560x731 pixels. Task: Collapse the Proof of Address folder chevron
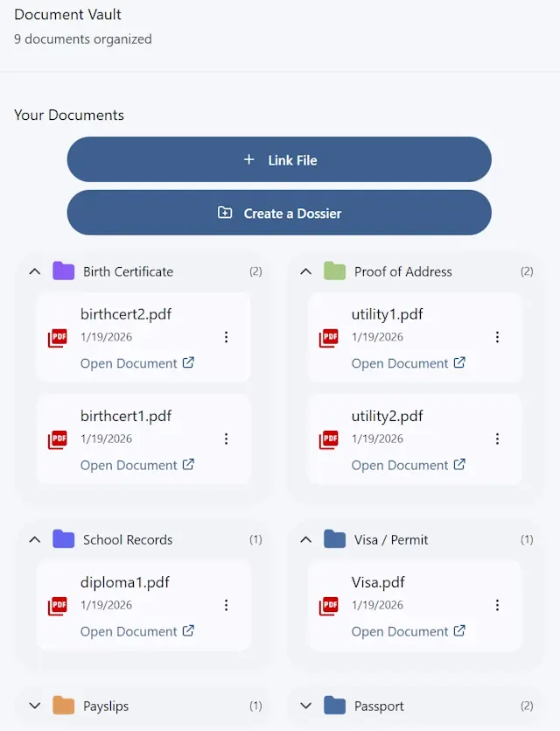pyautogui.click(x=306, y=271)
